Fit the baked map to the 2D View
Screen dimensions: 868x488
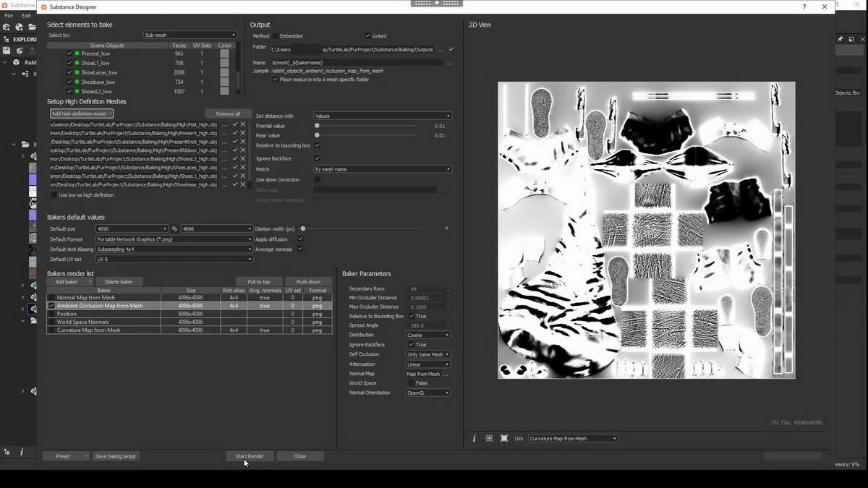(x=503, y=438)
